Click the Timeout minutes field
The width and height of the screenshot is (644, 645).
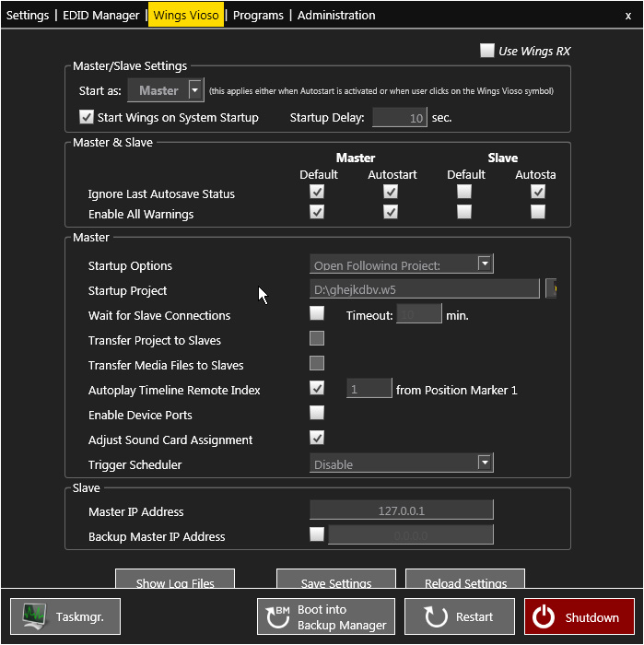tap(419, 314)
